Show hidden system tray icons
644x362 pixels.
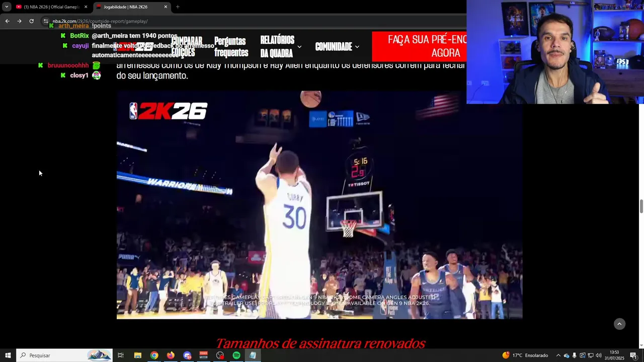558,355
